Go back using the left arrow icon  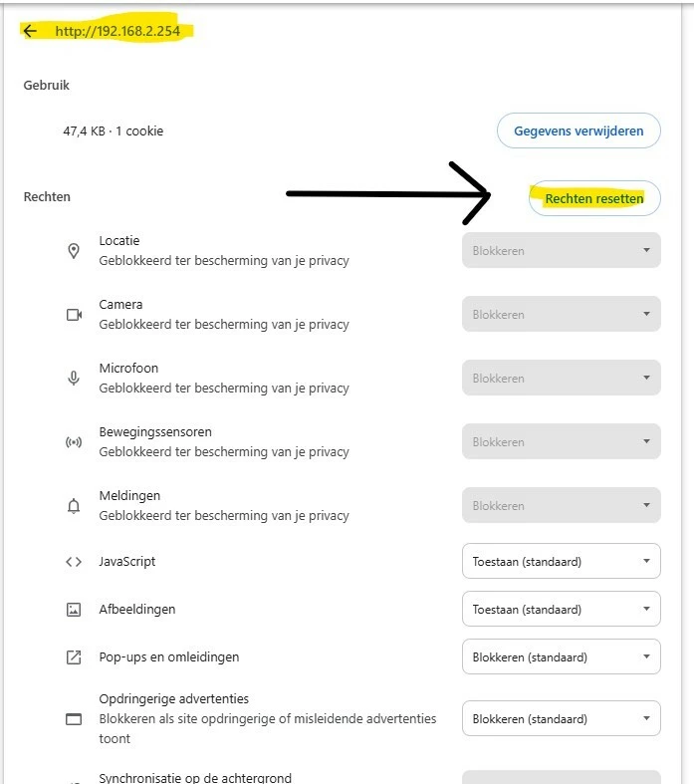30,32
